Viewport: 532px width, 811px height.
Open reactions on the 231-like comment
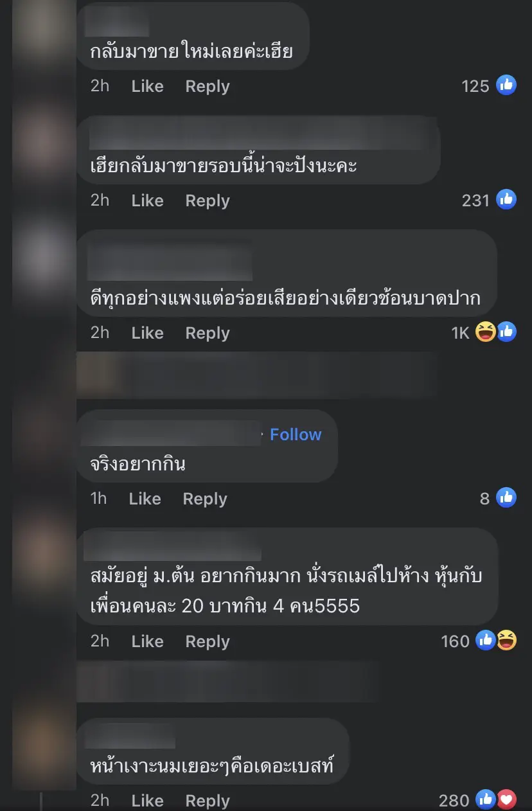tap(506, 200)
